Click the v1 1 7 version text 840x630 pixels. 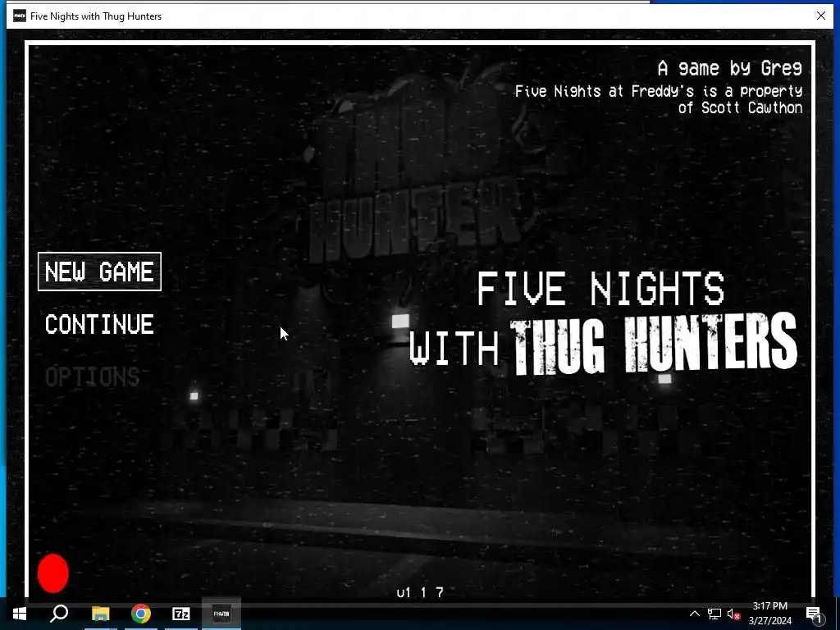(420, 592)
